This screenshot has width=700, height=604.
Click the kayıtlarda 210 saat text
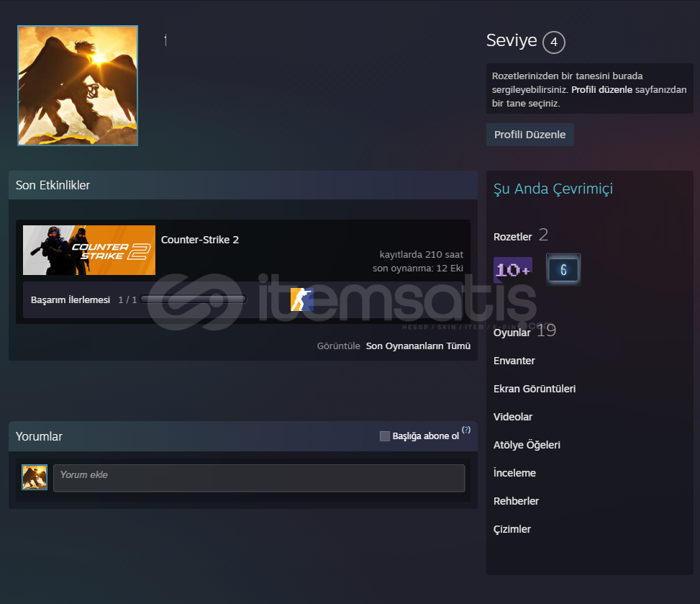422,254
